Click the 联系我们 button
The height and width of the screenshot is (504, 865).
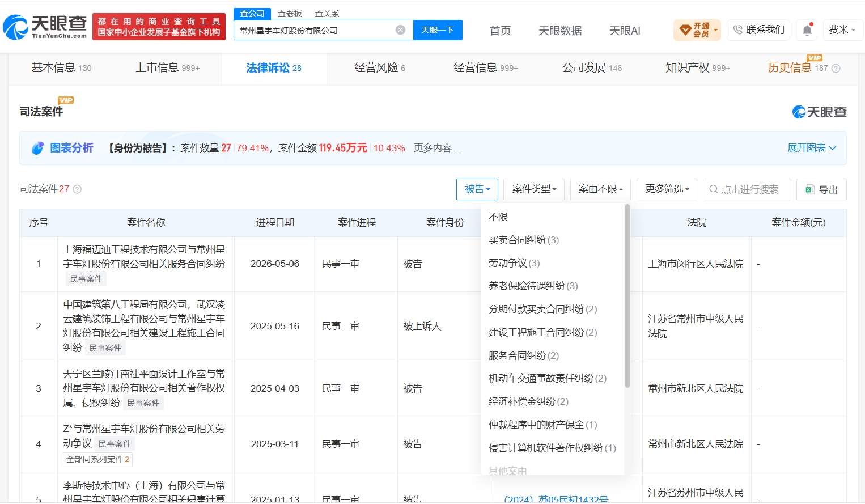tap(759, 29)
